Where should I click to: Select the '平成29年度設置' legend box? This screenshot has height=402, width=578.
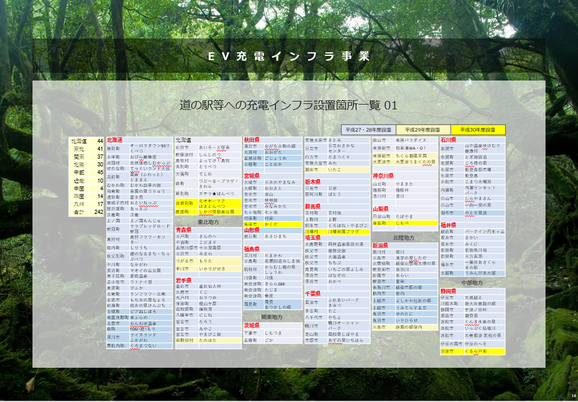click(423, 130)
